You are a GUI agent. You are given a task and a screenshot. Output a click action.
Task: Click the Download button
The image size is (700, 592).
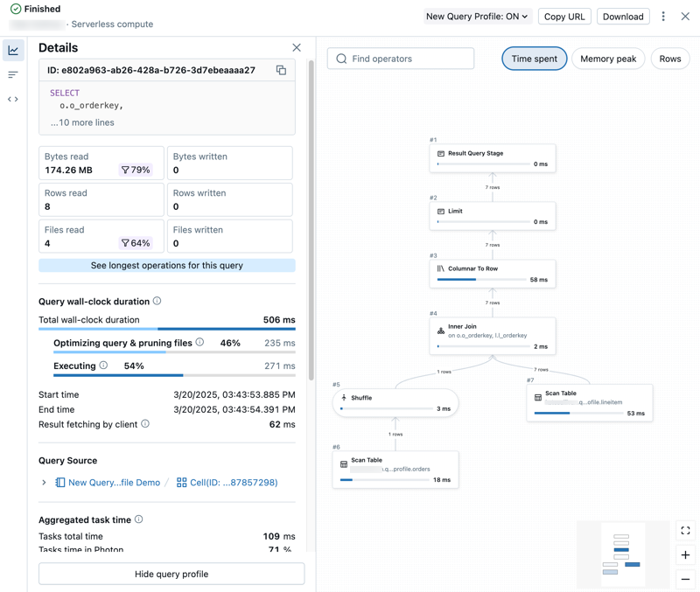point(624,16)
